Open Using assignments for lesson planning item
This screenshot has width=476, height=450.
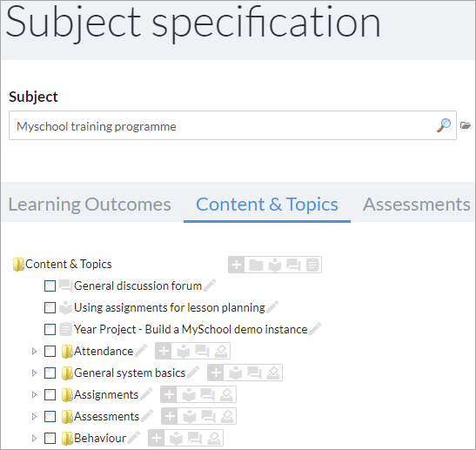tap(170, 307)
